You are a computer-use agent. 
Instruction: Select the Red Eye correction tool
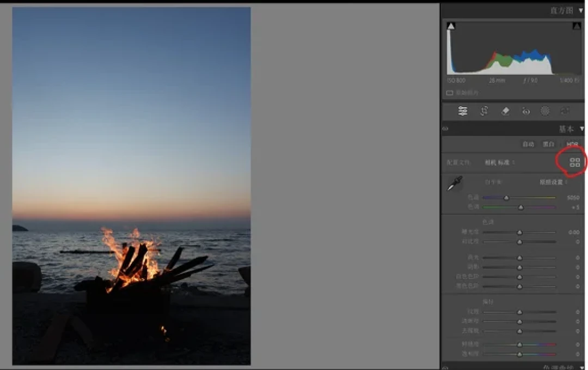coord(526,111)
